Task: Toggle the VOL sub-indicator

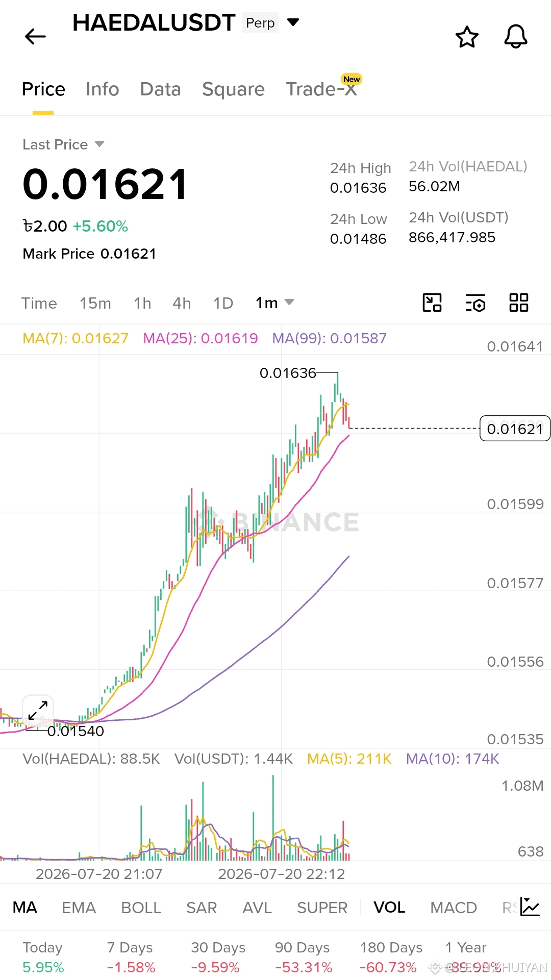Action: [389, 908]
